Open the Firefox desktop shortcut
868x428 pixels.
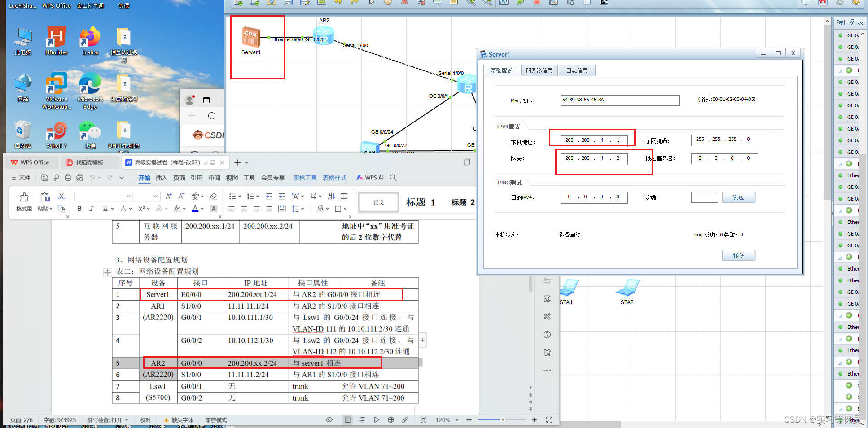pyautogui.click(x=90, y=40)
